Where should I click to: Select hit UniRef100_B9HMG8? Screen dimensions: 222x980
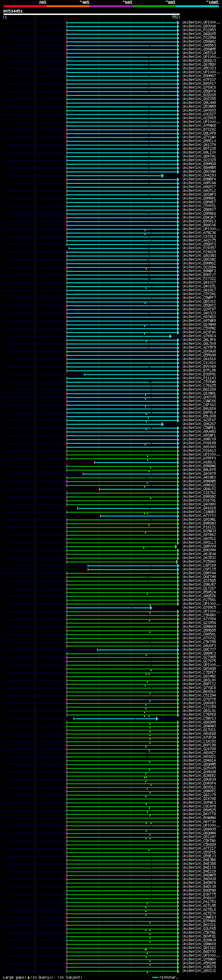click(x=199, y=164)
